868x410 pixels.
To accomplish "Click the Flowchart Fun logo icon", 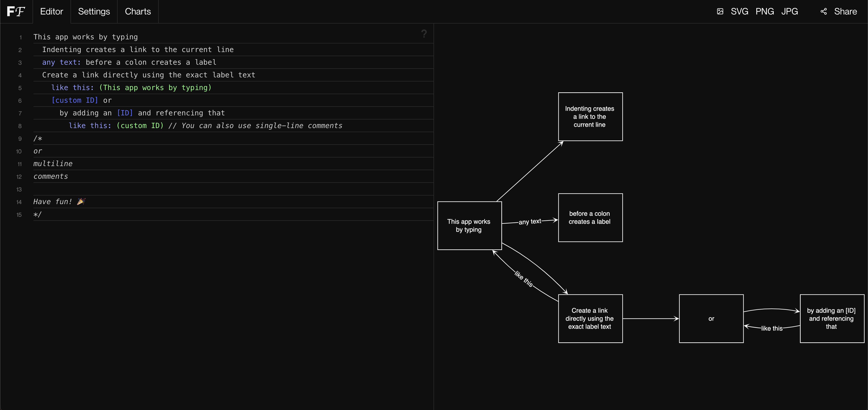I will coord(16,12).
